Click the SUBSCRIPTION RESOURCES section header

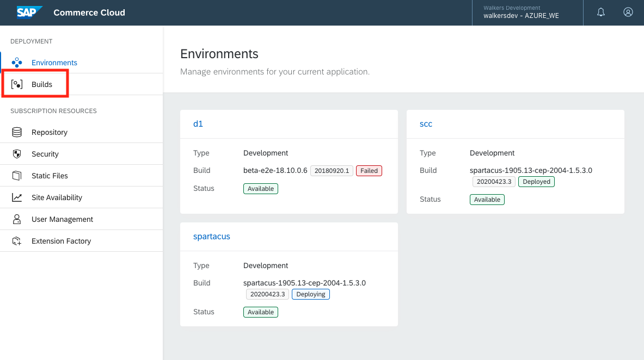point(53,111)
